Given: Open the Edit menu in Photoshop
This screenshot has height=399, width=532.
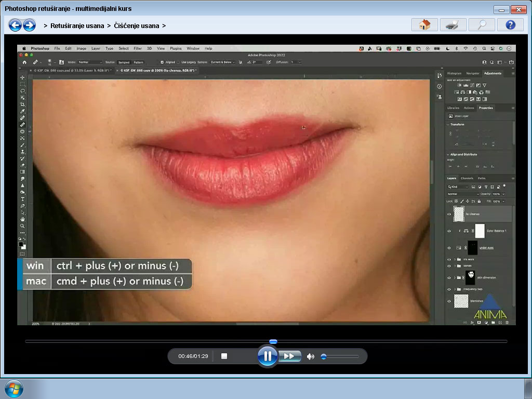Looking at the screenshot, I should coord(68,48).
